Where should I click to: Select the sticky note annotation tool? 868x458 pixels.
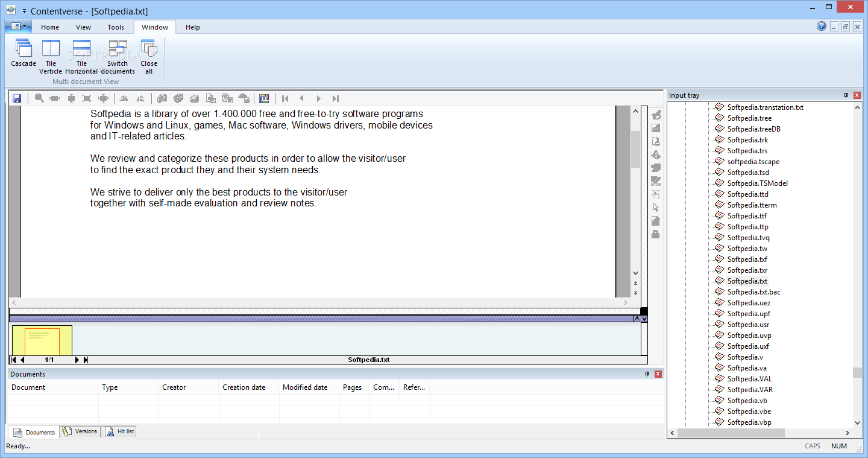pos(656,168)
